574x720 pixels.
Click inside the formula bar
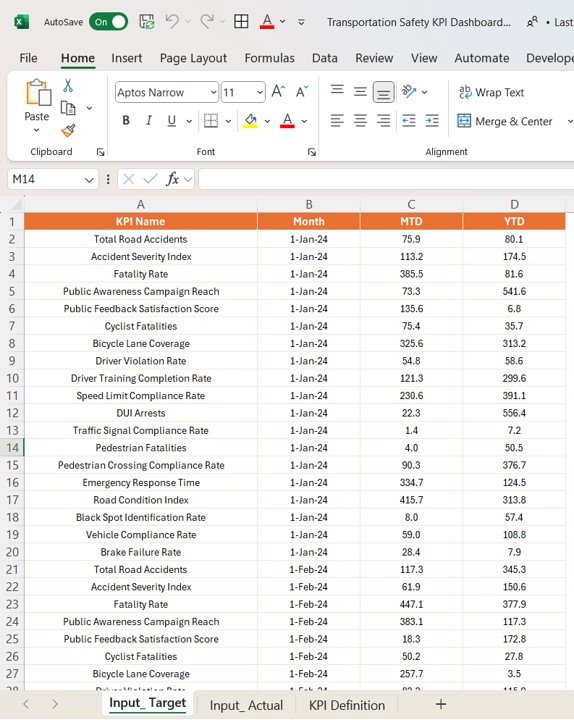pos(386,179)
